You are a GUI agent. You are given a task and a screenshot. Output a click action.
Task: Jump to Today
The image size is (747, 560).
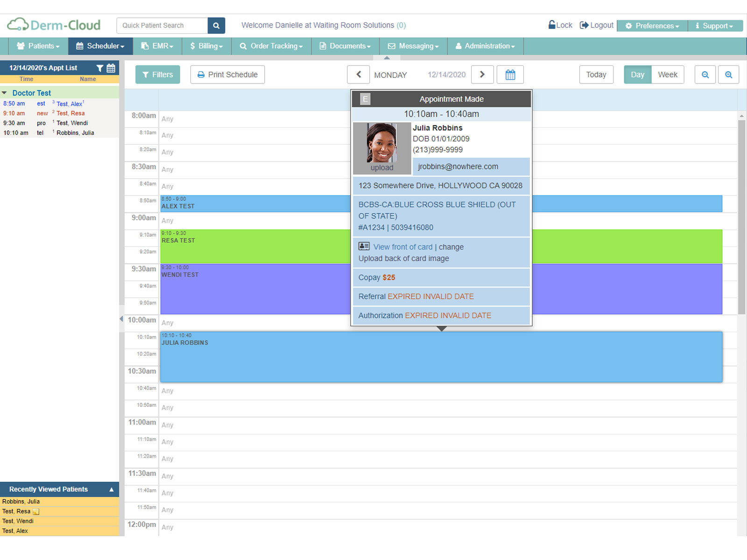coord(596,75)
